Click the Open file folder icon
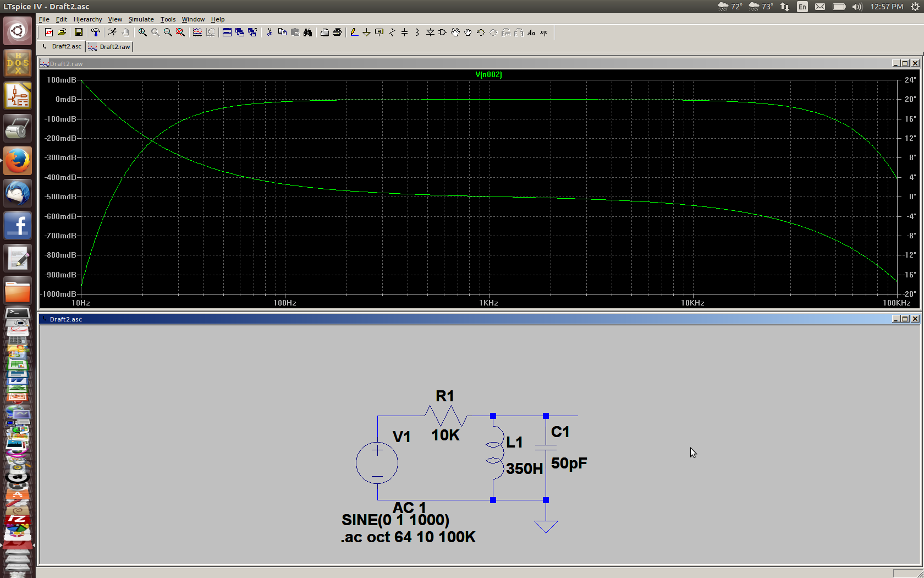This screenshot has height=578, width=924. click(62, 32)
